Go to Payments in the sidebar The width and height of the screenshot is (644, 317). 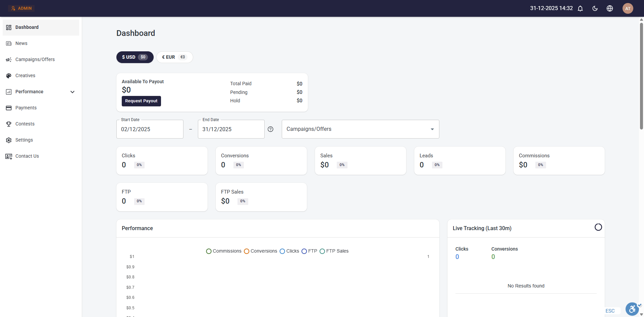point(26,108)
